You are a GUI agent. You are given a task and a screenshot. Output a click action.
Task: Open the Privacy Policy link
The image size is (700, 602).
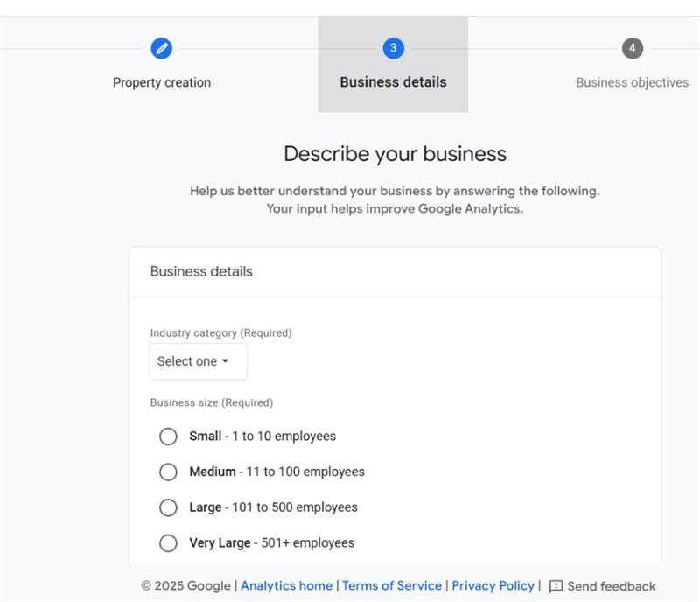(492, 585)
